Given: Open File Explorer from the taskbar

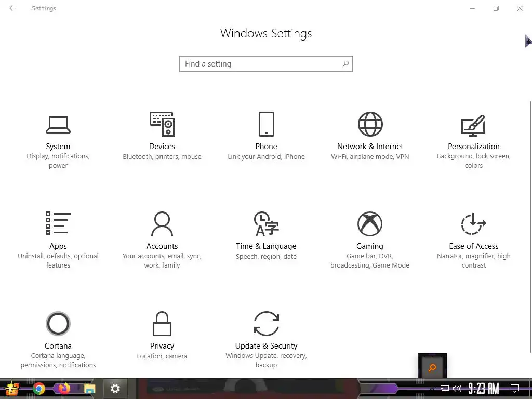Looking at the screenshot, I should pyautogui.click(x=89, y=389).
